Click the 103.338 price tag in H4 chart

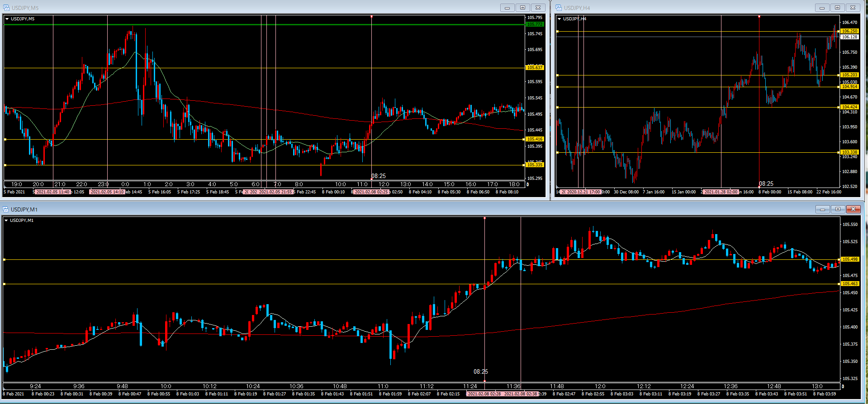849,152
